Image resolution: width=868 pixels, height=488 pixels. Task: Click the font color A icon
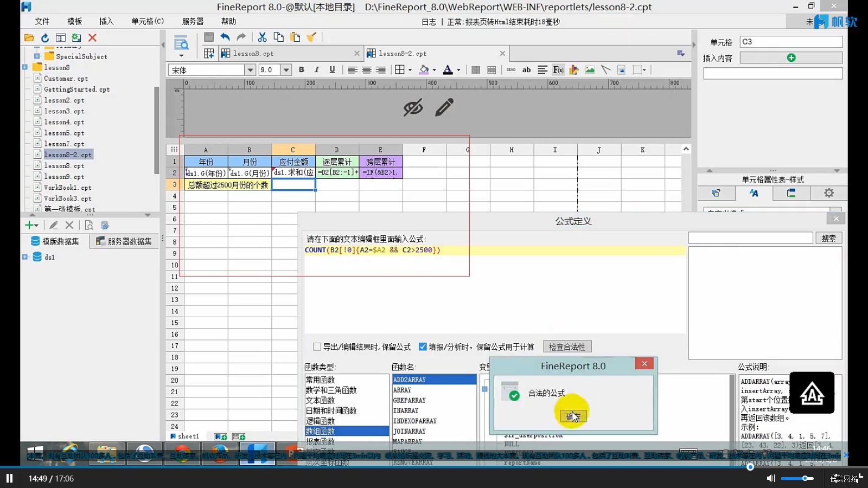[x=448, y=69]
